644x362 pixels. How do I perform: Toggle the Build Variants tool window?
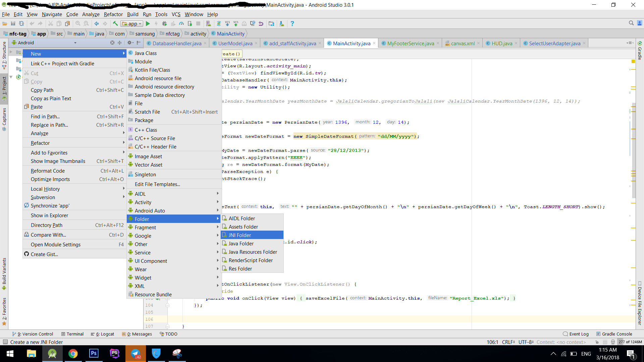4,274
